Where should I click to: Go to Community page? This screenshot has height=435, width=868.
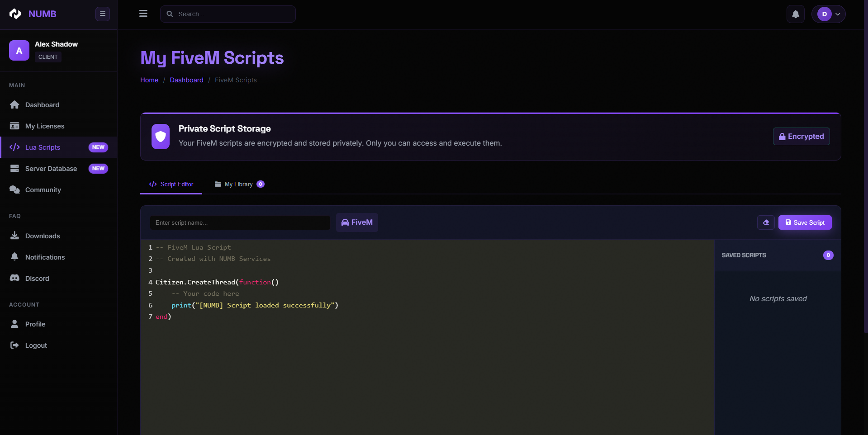pyautogui.click(x=59, y=190)
